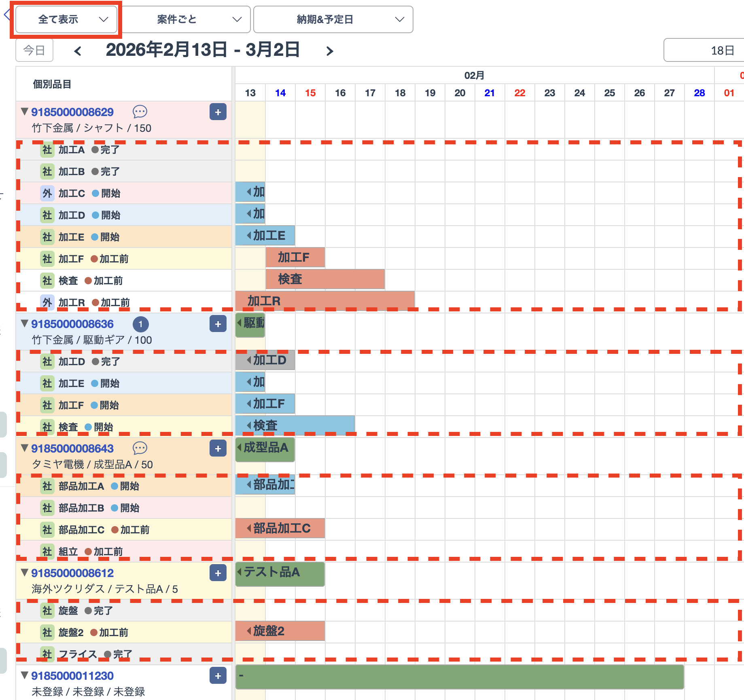Open the comment bubble on order 9185000008643
744x700 pixels.
[x=140, y=448]
